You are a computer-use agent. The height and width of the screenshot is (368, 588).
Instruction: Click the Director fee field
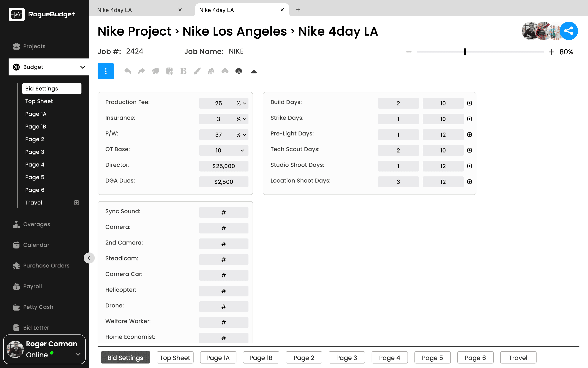click(224, 166)
